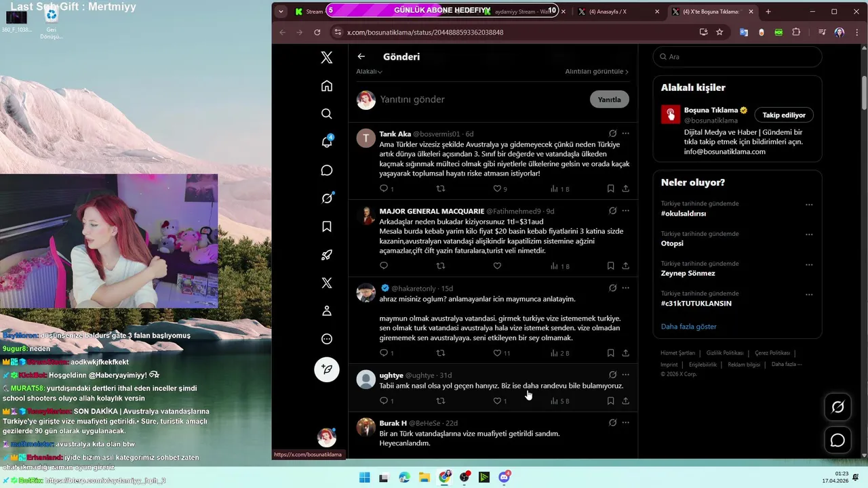View stats of ughtye's reply
The image size is (868, 488).
pos(559,401)
